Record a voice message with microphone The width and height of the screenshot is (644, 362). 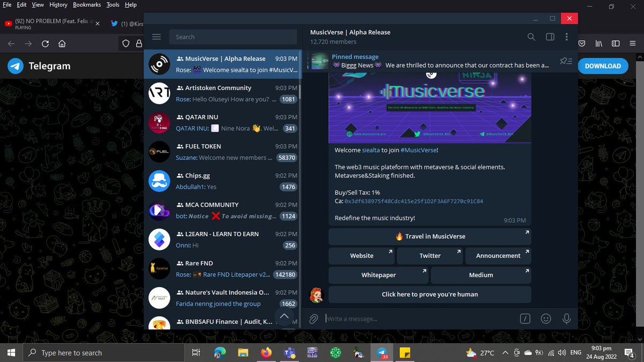[x=566, y=319]
